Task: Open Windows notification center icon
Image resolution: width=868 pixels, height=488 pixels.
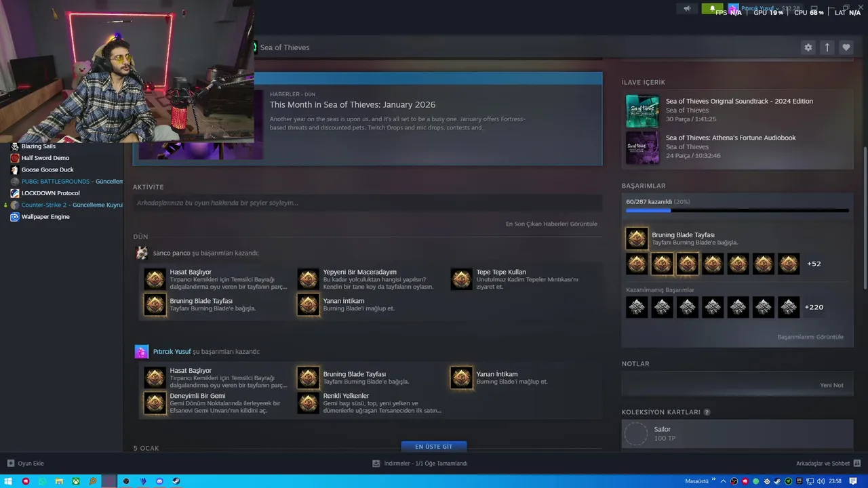Action: tap(853, 481)
